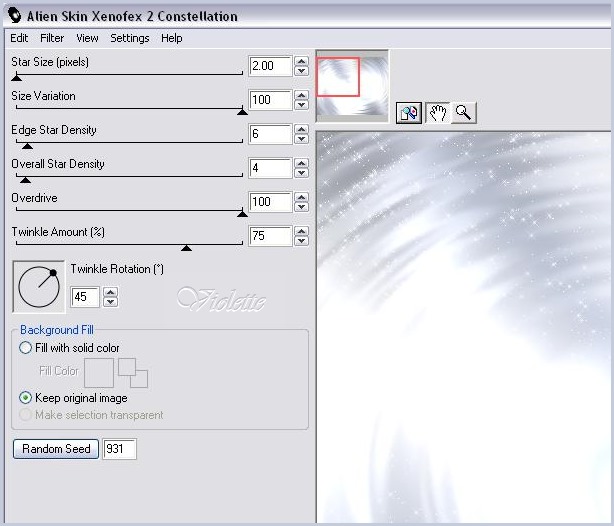Viewport: 614px width, 526px height.
Task: Select the magnifier zoom tool
Action: pyautogui.click(x=463, y=113)
